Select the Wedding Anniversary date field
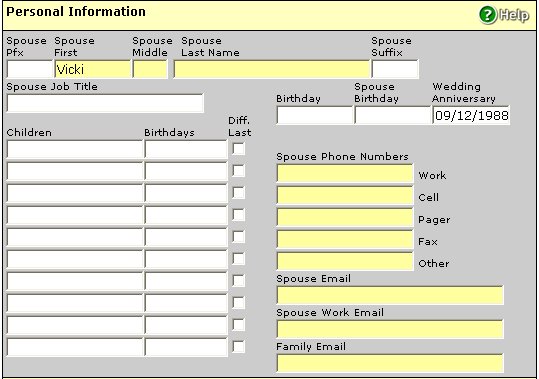This screenshot has width=539, height=379. point(471,115)
